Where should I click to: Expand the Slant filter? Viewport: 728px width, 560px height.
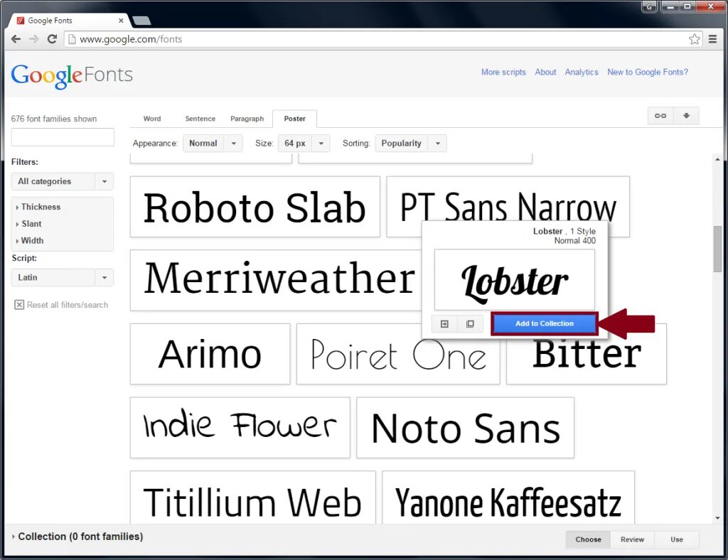click(30, 224)
